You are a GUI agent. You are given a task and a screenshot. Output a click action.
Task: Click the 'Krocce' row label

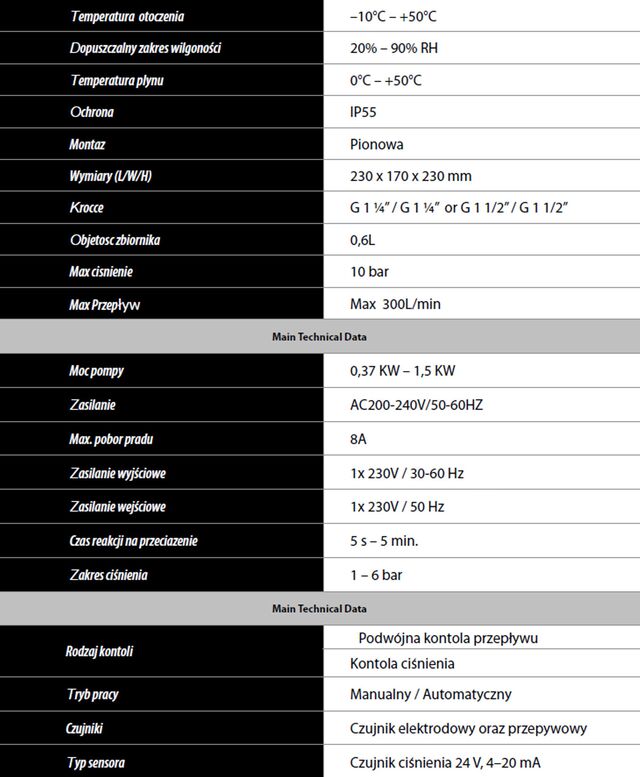point(86,209)
